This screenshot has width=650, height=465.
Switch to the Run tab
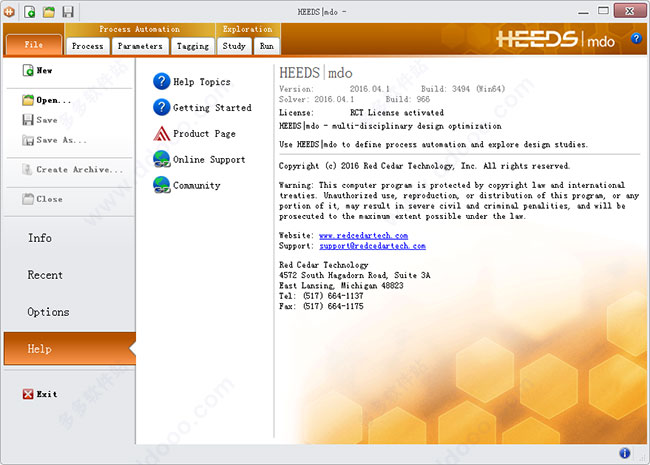(267, 46)
